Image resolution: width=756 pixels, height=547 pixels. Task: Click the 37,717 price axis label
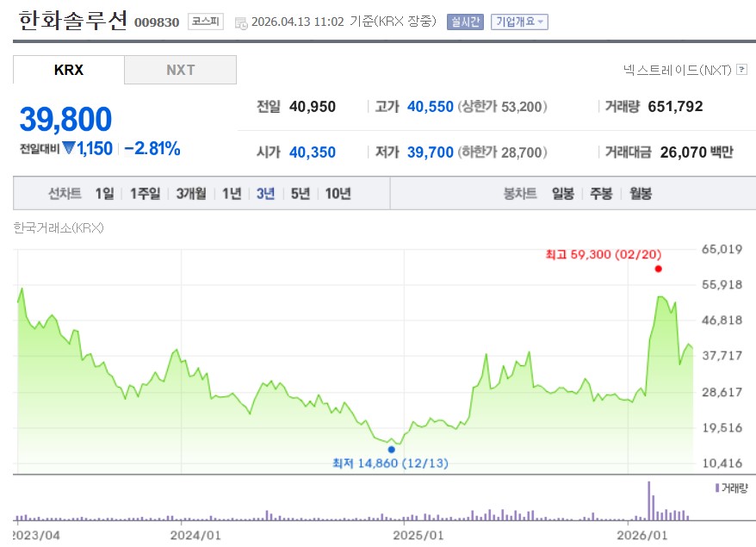coord(722,356)
